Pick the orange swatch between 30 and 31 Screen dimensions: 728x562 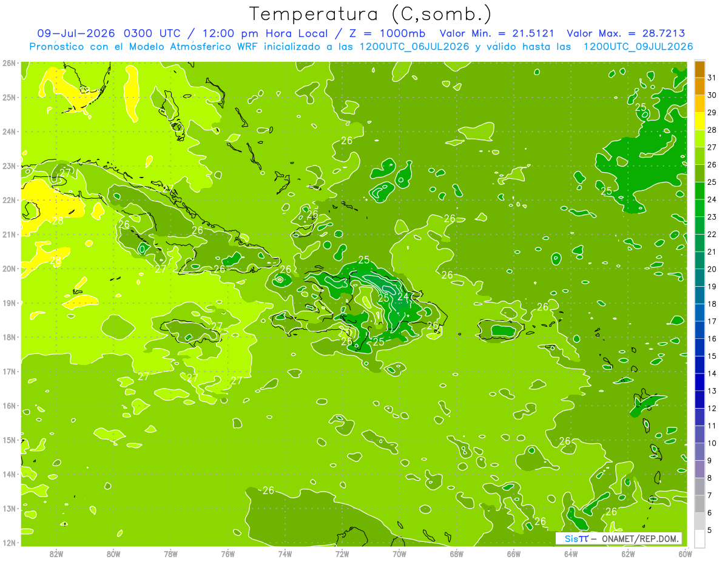click(699, 86)
